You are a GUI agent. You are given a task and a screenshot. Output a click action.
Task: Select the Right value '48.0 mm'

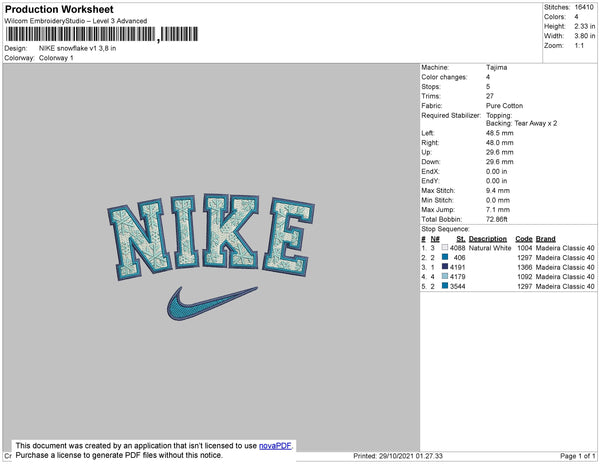(x=500, y=143)
